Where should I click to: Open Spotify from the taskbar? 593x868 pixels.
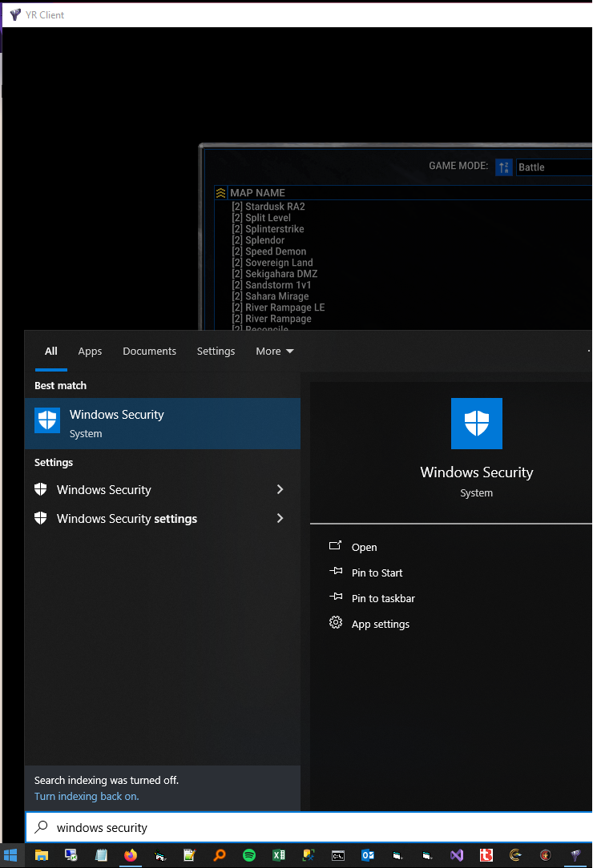pos(249,855)
